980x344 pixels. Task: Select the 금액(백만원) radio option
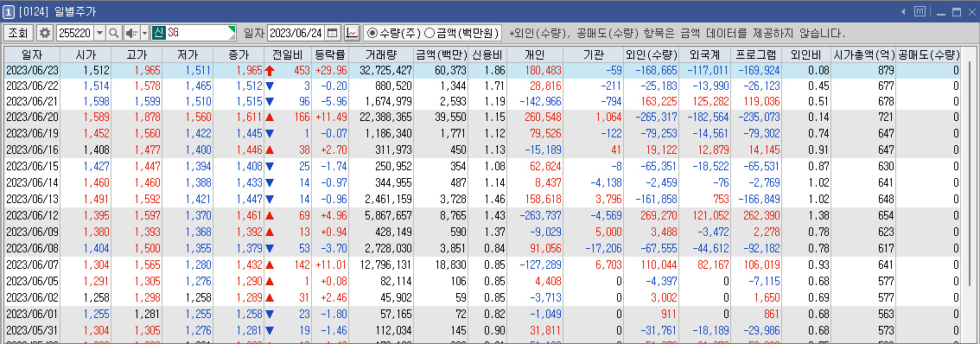point(461,33)
